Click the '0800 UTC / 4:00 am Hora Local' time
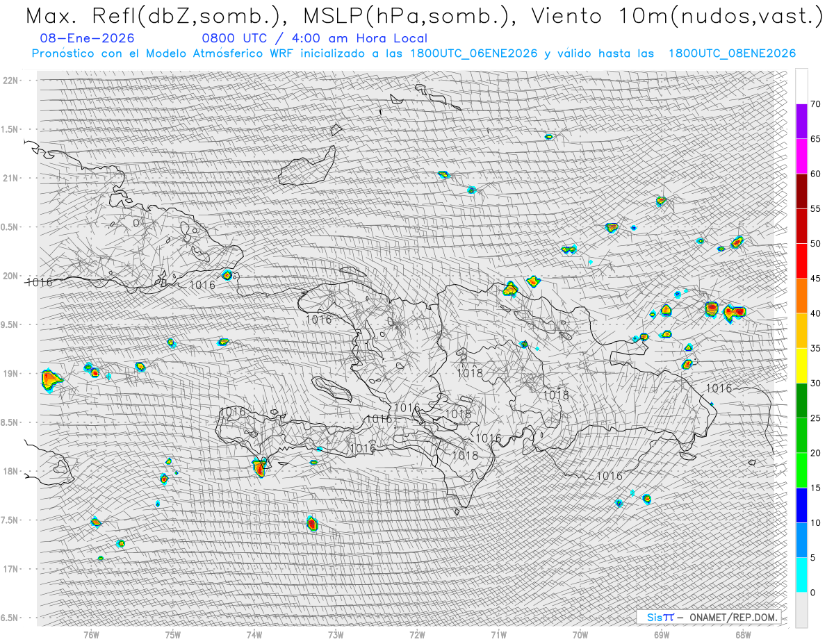This screenshot has height=644, width=834. [x=315, y=38]
